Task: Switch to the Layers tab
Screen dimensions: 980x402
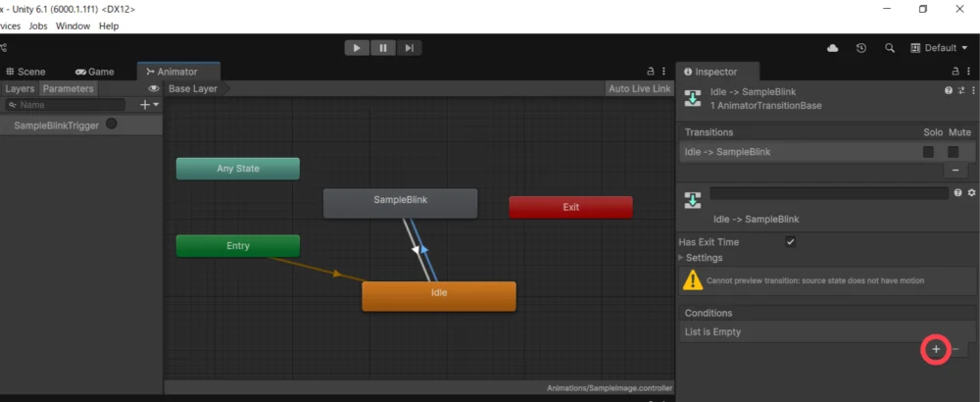Action: pyautogui.click(x=20, y=88)
